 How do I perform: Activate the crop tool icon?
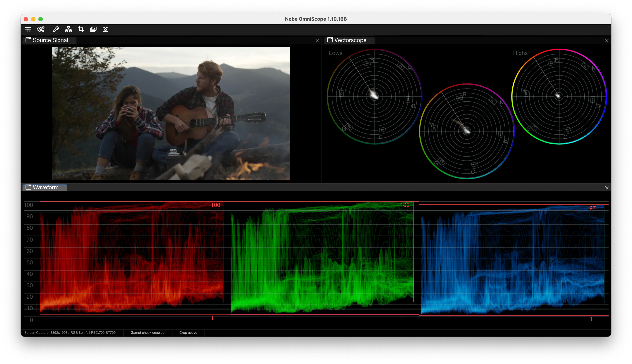pyautogui.click(x=81, y=29)
